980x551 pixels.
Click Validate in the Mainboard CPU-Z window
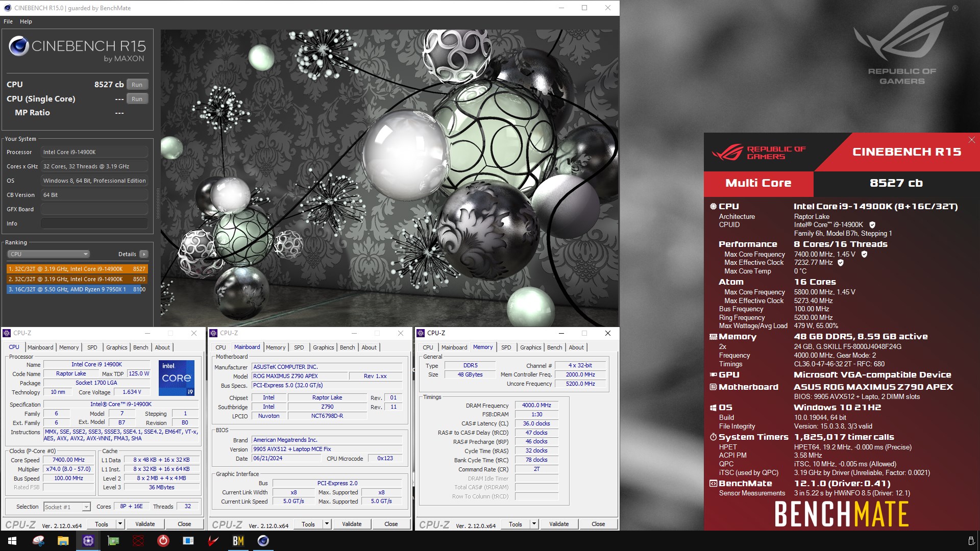tap(352, 524)
